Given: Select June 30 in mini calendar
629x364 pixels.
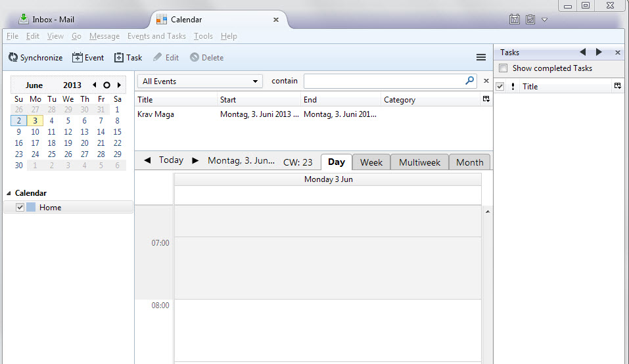Looking at the screenshot, I should click(x=19, y=165).
